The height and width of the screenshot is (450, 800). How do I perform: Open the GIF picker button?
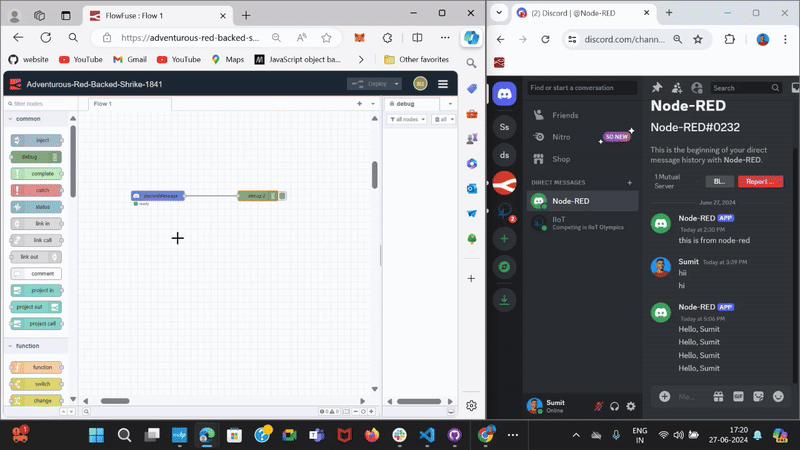(x=738, y=396)
